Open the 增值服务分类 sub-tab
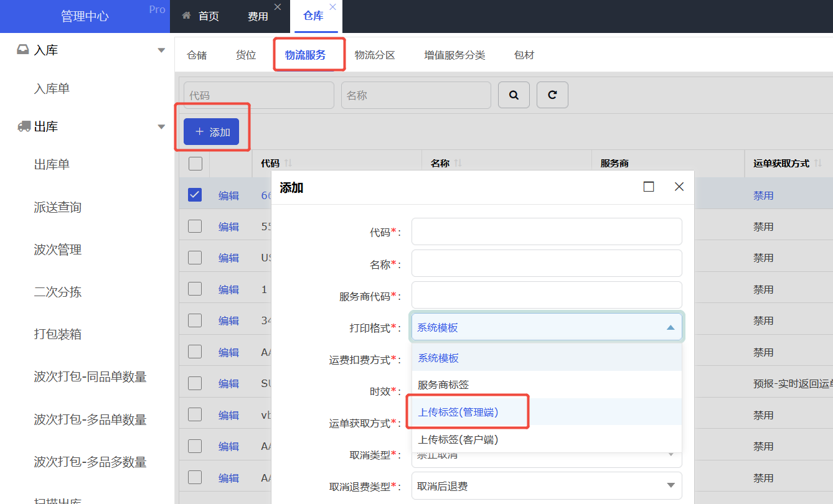The height and width of the screenshot is (504, 833). pos(454,55)
